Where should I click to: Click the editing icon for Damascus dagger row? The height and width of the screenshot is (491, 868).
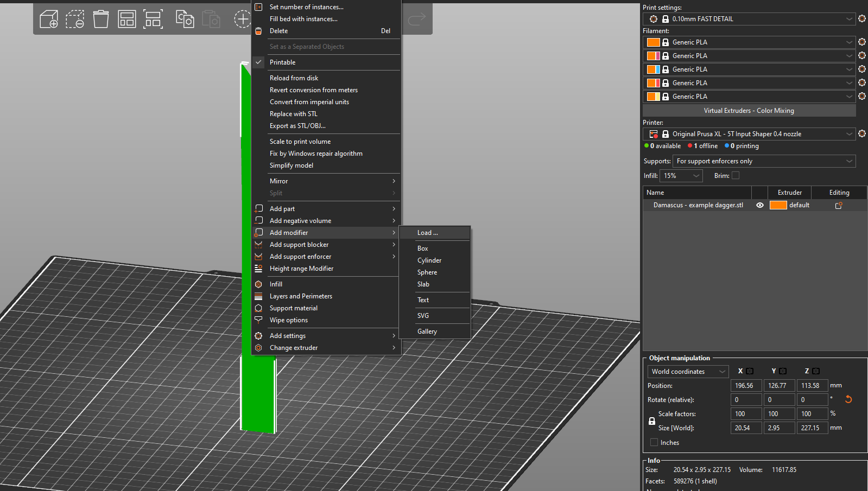[839, 205]
